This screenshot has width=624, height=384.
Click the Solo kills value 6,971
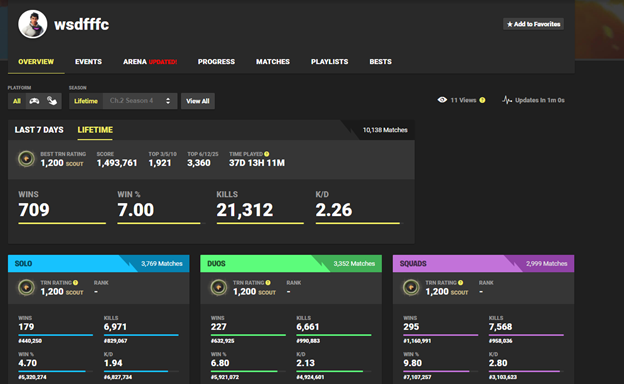pos(115,327)
